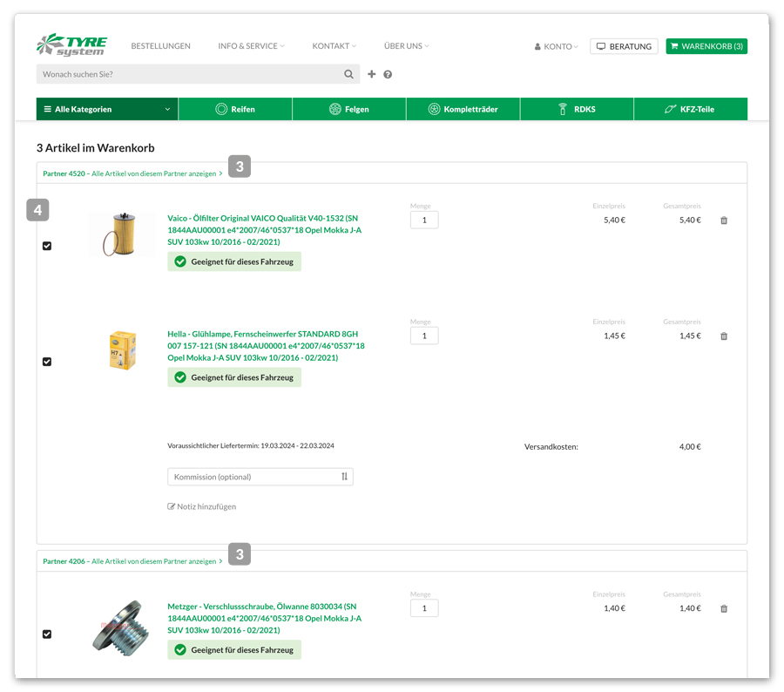Image resolution: width=784 pixels, height=692 pixels.
Task: Click the Kommission (optional) input field
Action: [x=260, y=477]
